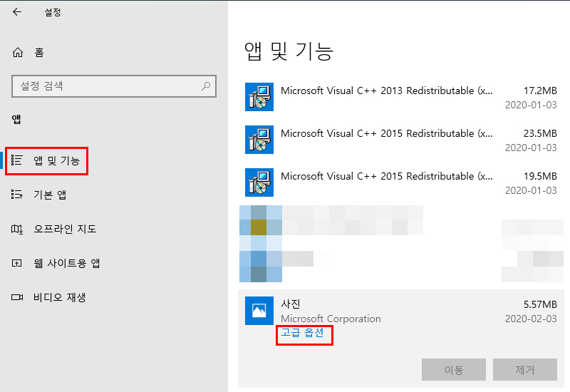This screenshot has width=570, height=392.
Task: Click the video camera icon for 비디오 재생
Action: point(16,297)
